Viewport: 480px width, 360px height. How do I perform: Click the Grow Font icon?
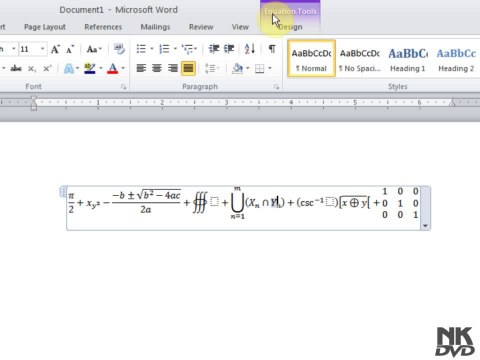pyautogui.click(x=55, y=50)
